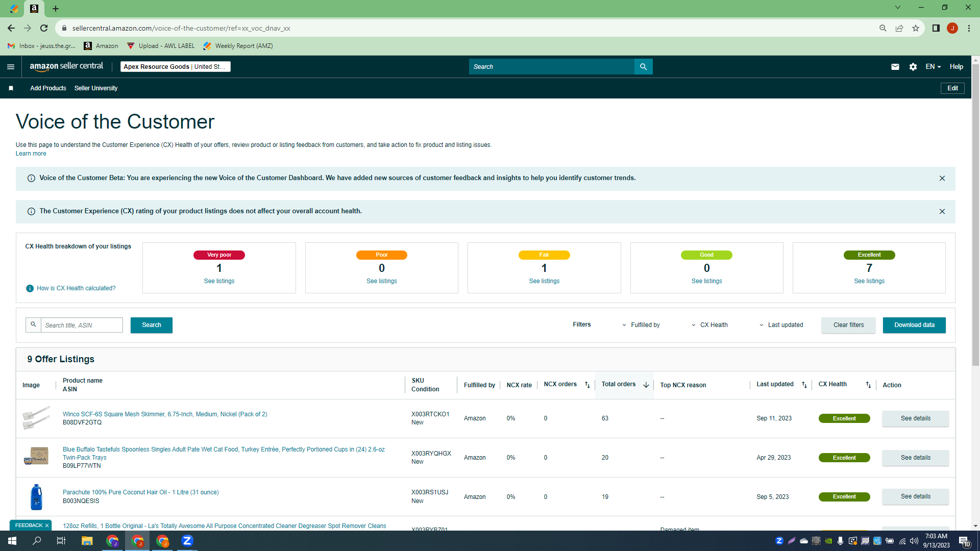Open the Amazon bookmark
Image resolution: width=980 pixels, height=551 pixels.
click(x=101, y=46)
